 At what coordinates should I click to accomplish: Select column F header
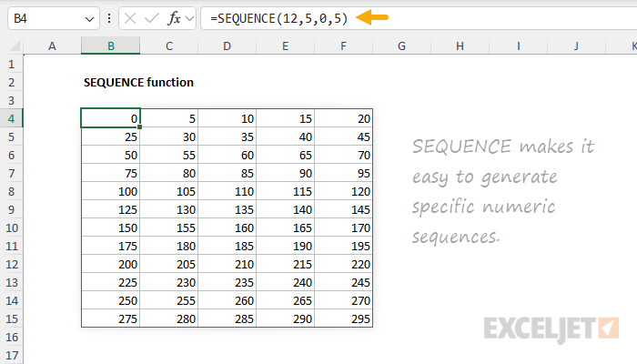[344, 45]
